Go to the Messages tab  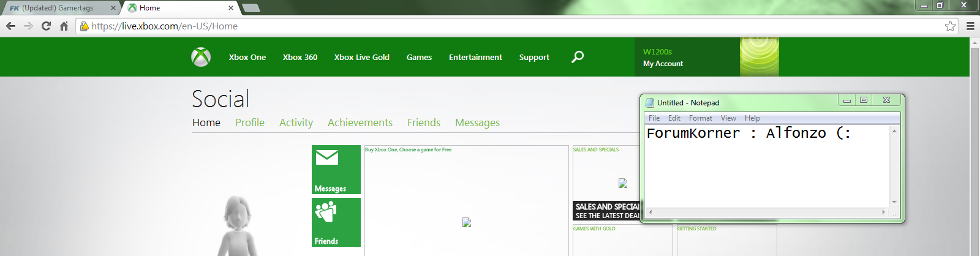(x=477, y=122)
